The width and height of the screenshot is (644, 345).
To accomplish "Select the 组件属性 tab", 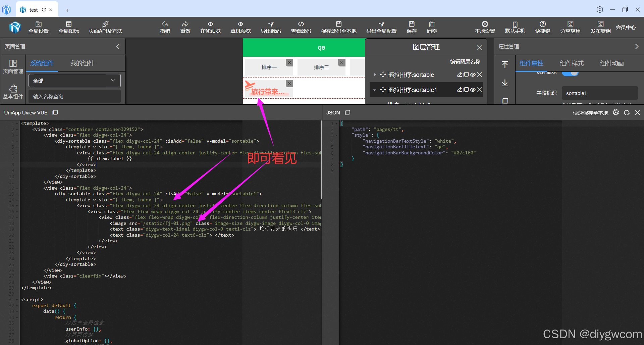I will click(x=531, y=63).
